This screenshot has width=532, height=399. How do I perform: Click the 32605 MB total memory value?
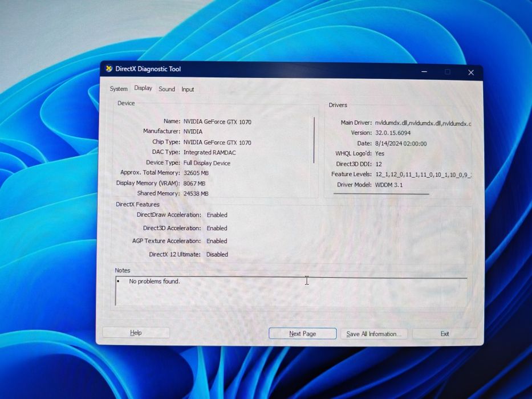196,173
